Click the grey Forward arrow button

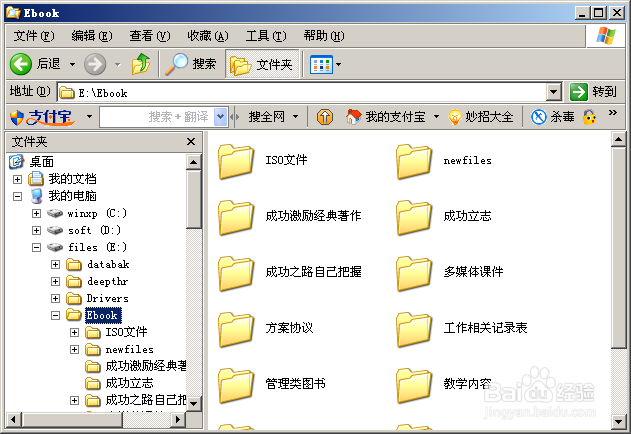click(x=95, y=64)
